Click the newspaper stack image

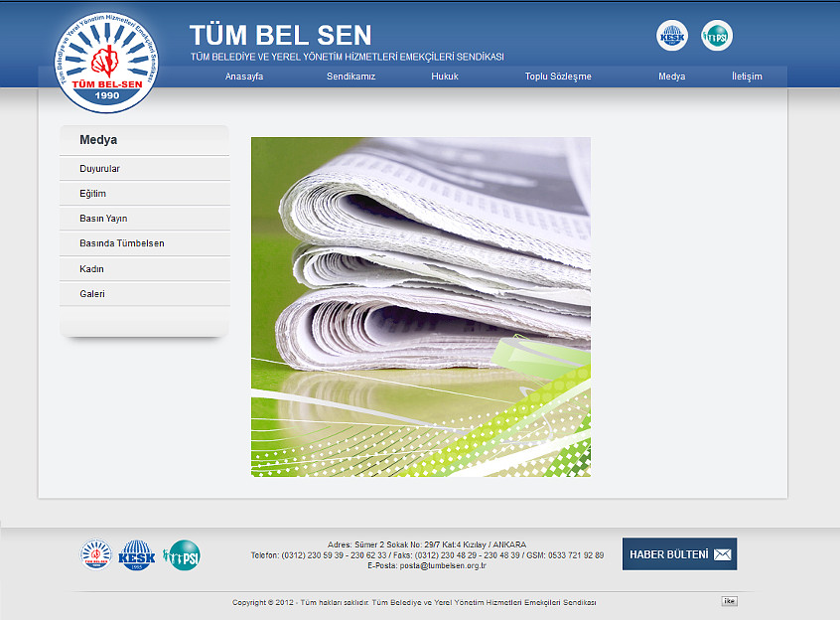pos(421,307)
